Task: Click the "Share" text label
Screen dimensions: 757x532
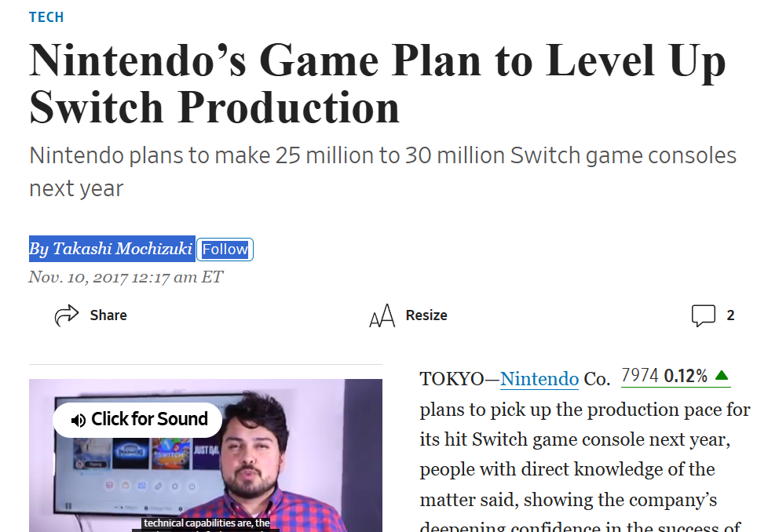Action: [x=108, y=315]
